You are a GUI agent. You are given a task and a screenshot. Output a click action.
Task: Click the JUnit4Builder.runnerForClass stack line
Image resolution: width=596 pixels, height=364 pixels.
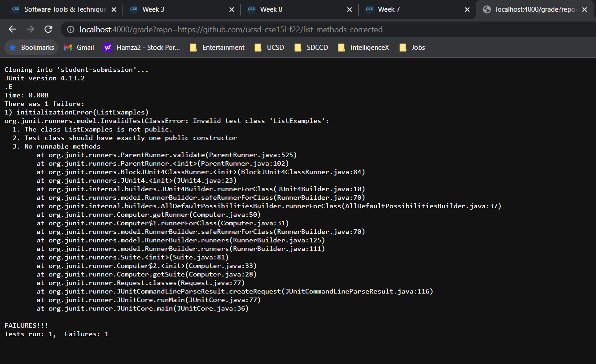pyautogui.click(x=201, y=189)
